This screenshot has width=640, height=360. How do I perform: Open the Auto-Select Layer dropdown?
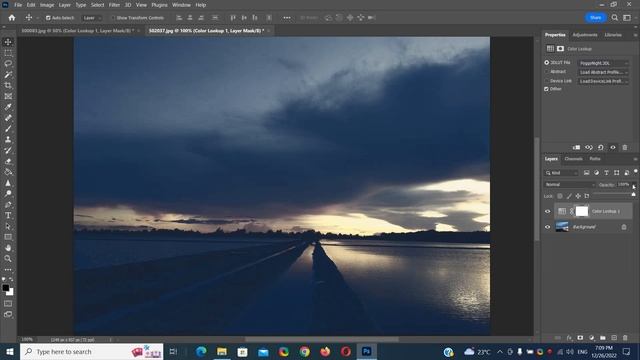pos(92,18)
